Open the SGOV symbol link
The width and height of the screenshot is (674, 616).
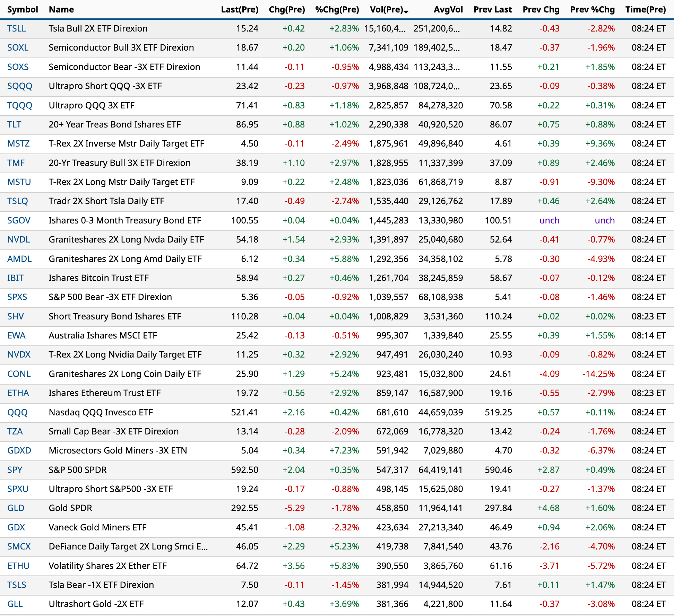tap(19, 220)
